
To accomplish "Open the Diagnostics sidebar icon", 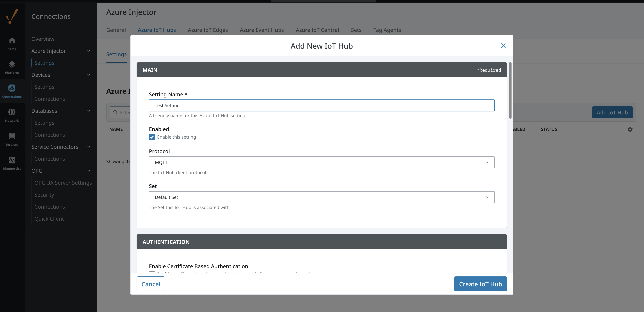I will [12, 163].
